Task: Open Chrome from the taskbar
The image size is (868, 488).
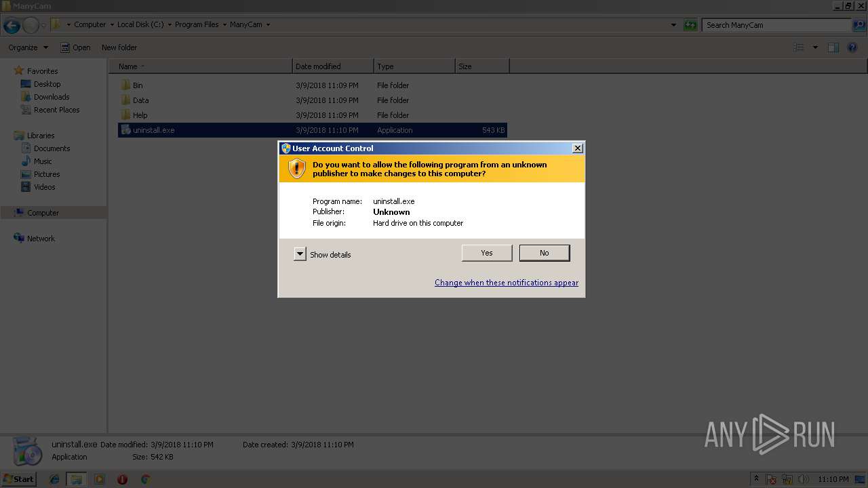Action: click(145, 479)
